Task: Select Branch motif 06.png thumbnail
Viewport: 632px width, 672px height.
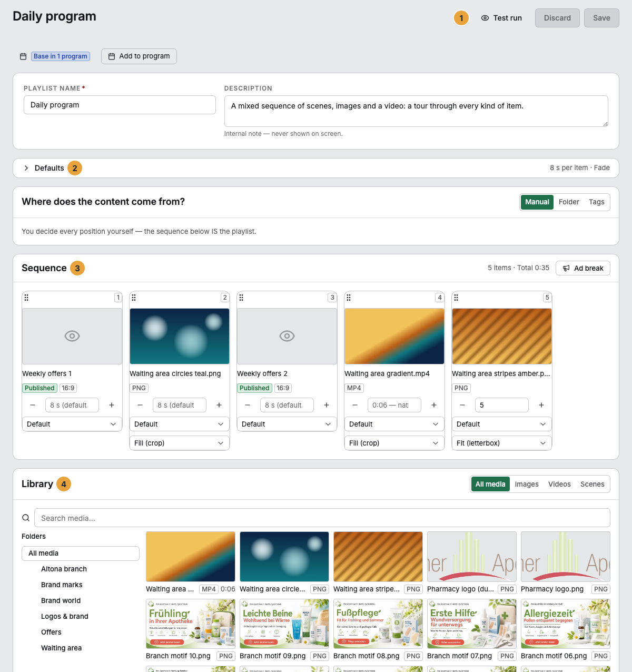Action: point(566,624)
